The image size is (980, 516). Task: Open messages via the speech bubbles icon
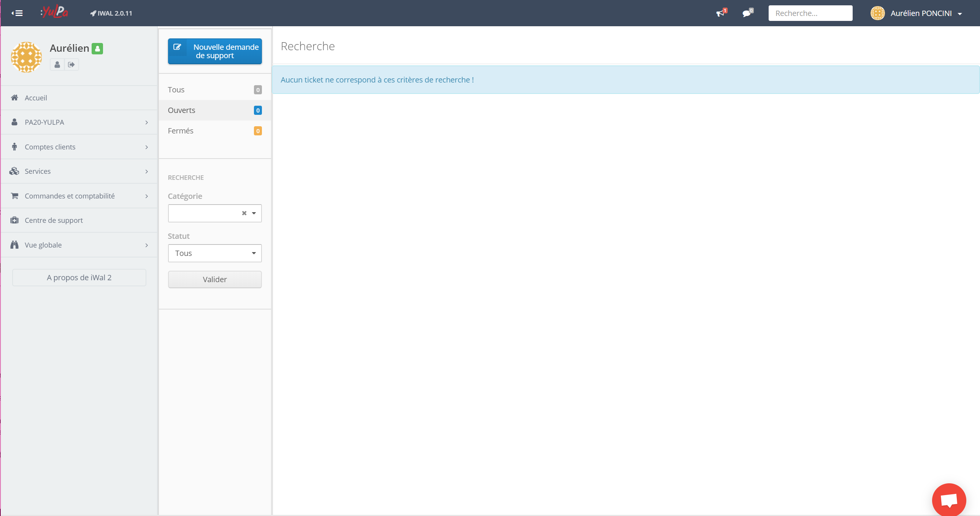click(x=748, y=13)
